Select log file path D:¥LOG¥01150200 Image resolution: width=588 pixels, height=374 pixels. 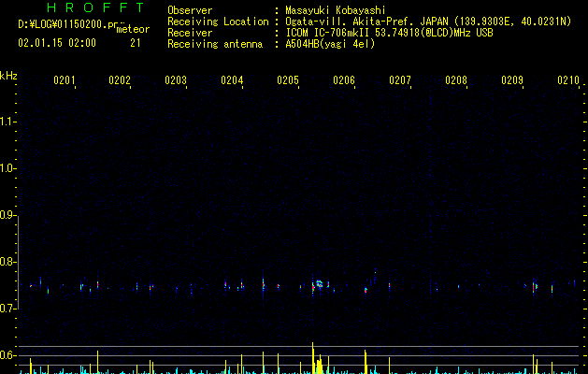[63, 24]
